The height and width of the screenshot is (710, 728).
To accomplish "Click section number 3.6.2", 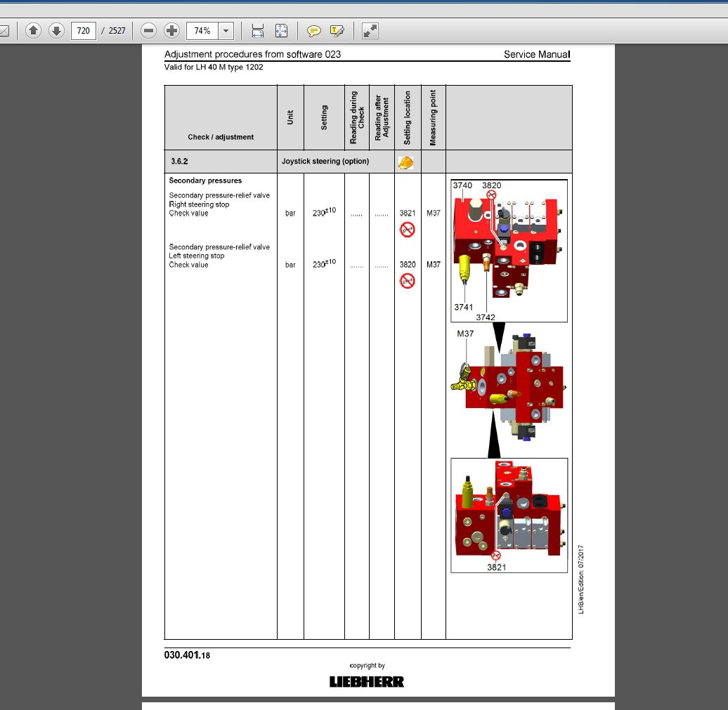I will point(179,161).
